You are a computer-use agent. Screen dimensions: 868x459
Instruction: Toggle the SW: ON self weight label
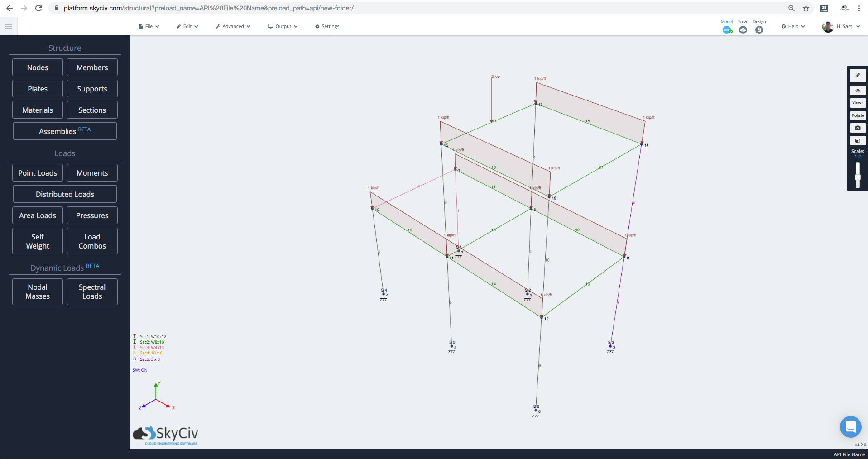click(140, 370)
